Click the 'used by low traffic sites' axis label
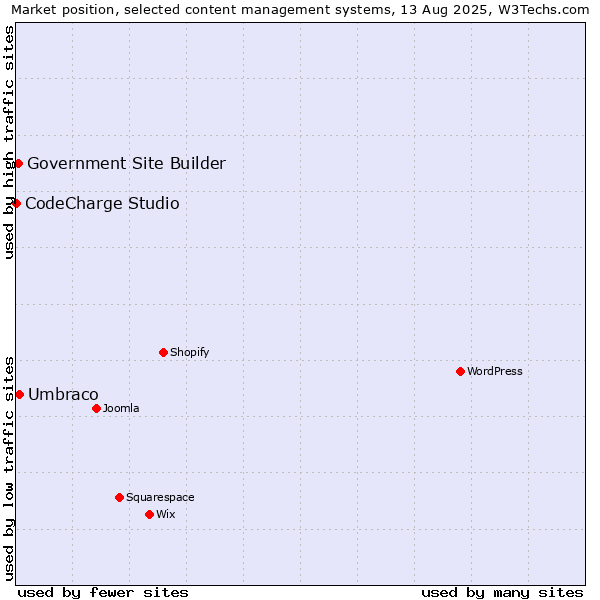This screenshot has width=600, height=600. click(x=8, y=469)
